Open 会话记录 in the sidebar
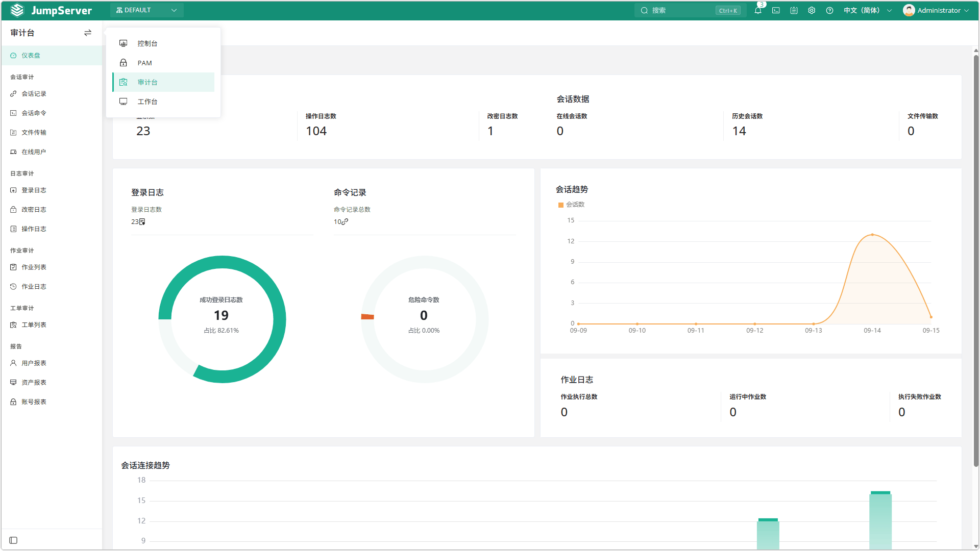The image size is (980, 551). tap(52, 94)
